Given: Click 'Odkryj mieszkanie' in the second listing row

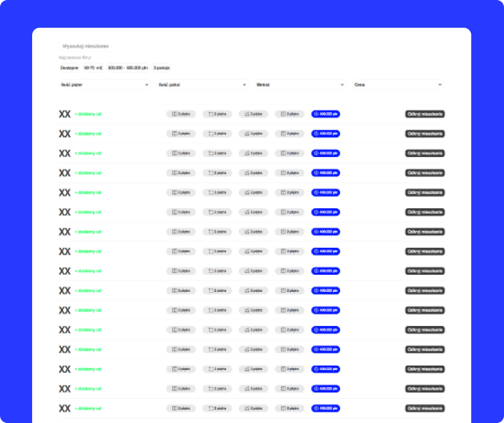Looking at the screenshot, I should [x=425, y=134].
